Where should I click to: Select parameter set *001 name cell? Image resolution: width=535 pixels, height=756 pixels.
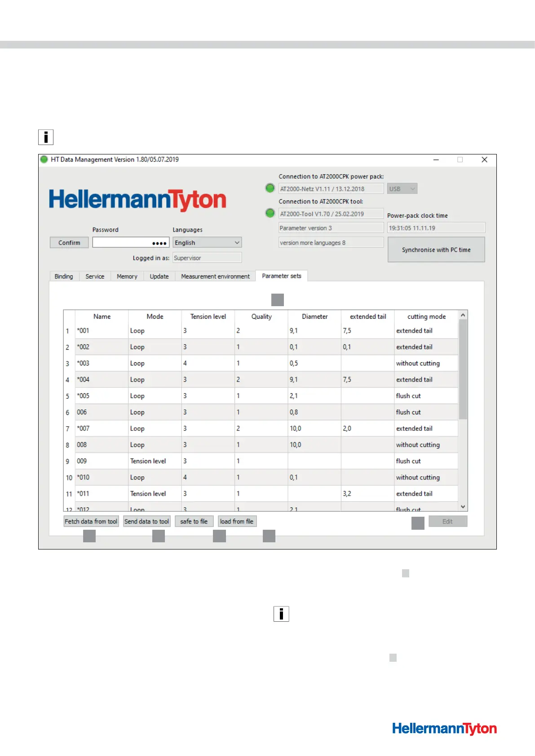(102, 331)
